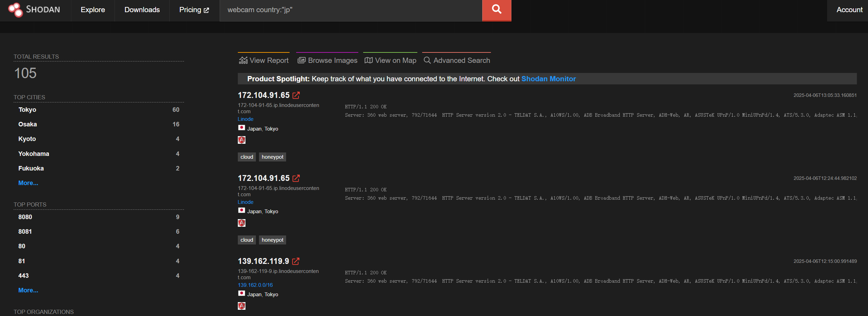This screenshot has height=316, width=868.
Task: Filter by port 443
Action: 24,276
